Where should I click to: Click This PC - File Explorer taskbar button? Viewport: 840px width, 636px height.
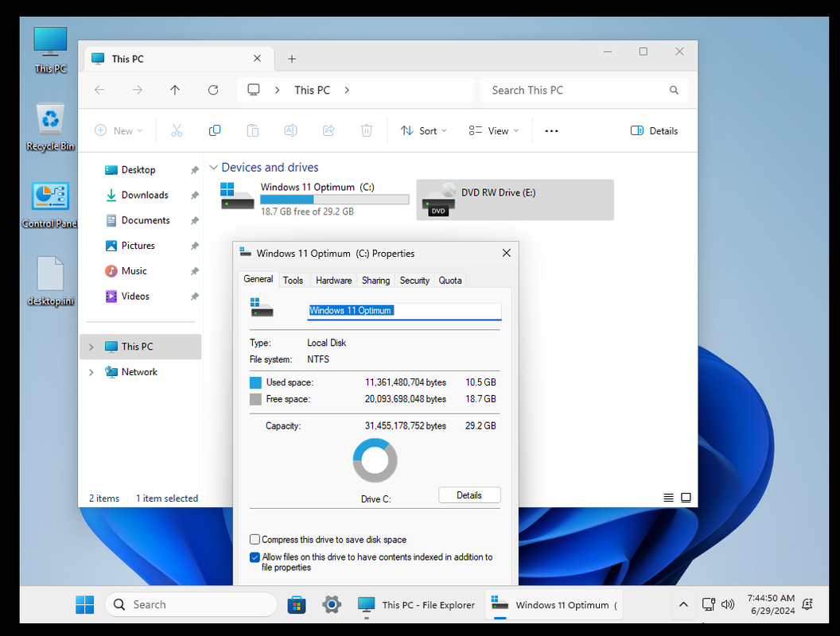pyautogui.click(x=416, y=605)
